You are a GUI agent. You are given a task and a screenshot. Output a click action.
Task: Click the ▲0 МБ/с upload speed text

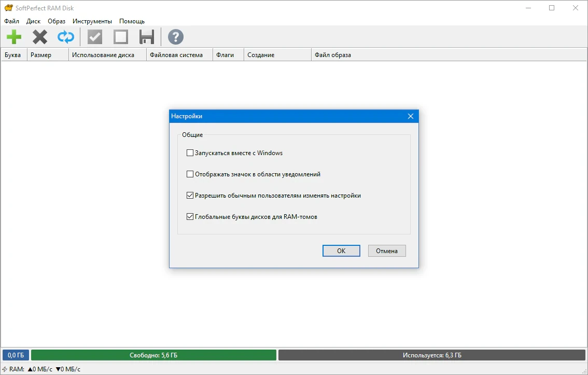click(x=40, y=369)
